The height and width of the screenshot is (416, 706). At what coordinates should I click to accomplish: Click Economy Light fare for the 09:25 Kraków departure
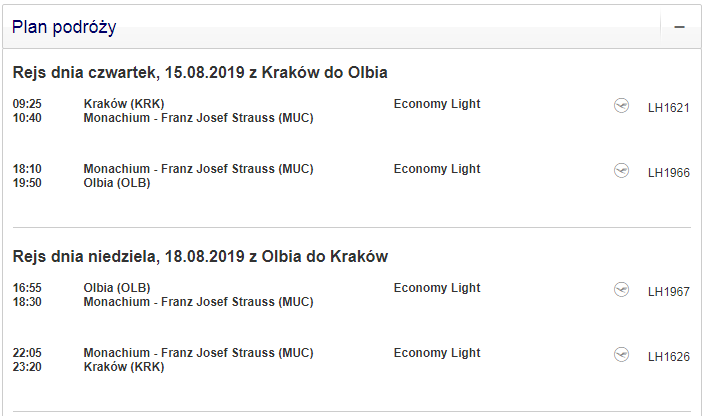coord(437,104)
